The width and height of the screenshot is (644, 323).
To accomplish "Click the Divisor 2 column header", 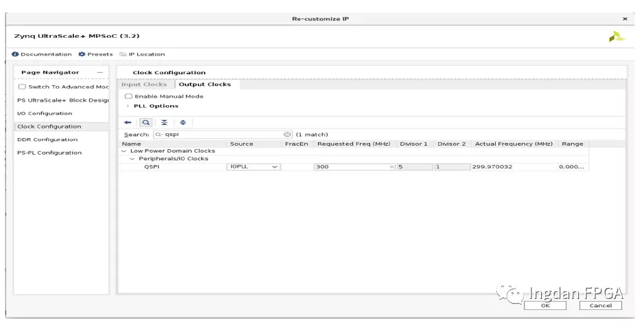I will [451, 144].
